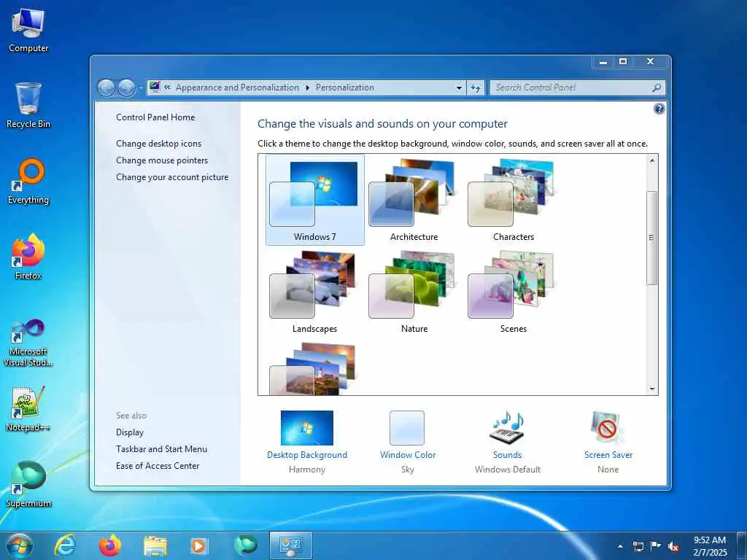
Task: Open Change your account picture link
Action: pos(172,177)
